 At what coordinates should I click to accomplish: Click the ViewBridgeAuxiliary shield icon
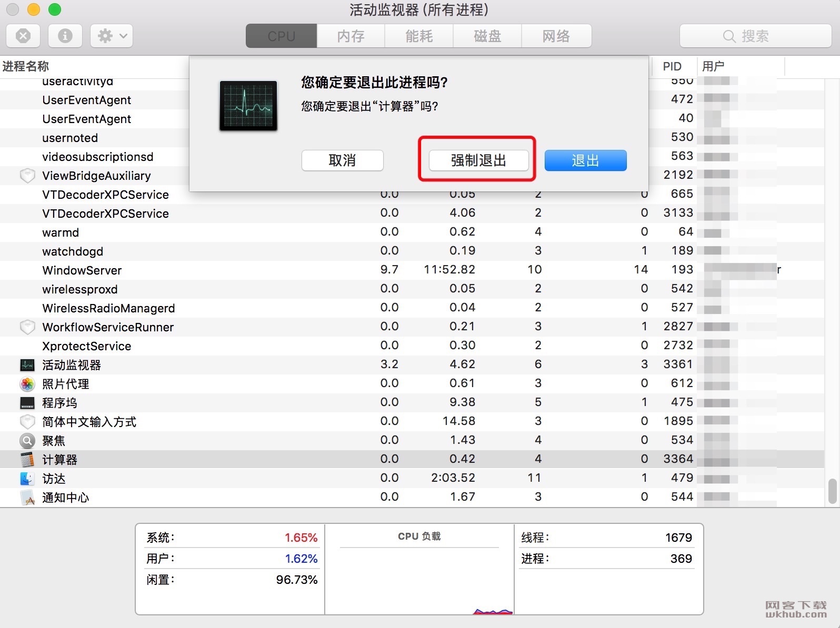coord(27,176)
